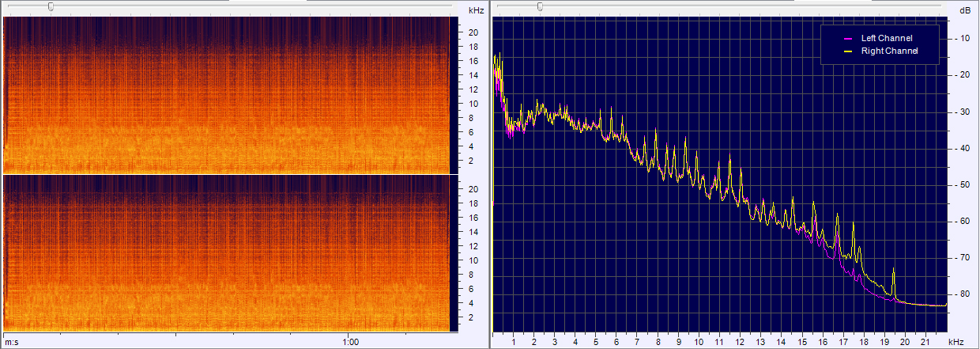Click the spectrum peak near 19.5 kHz
The width and height of the screenshot is (980, 349).
(x=893, y=271)
